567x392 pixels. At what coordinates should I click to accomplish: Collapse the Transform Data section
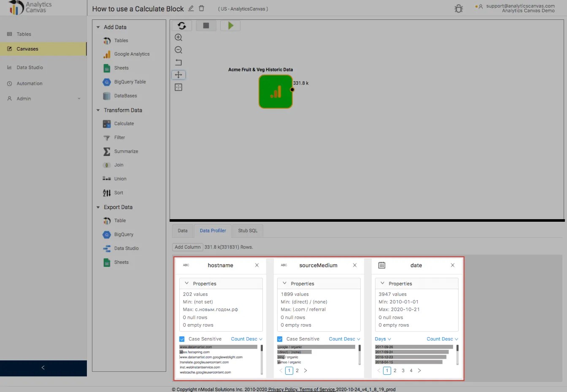[x=98, y=110]
